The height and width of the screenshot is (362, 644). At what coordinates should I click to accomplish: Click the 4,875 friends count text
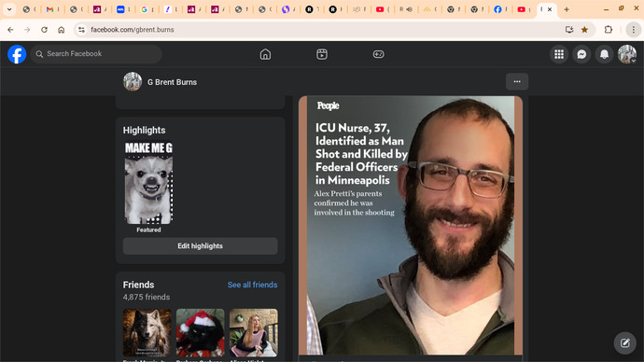(147, 297)
